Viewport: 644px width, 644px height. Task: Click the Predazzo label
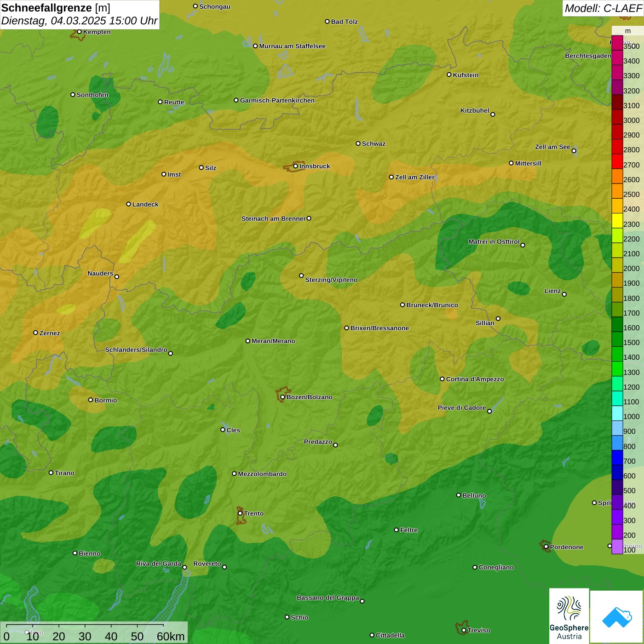click(318, 442)
